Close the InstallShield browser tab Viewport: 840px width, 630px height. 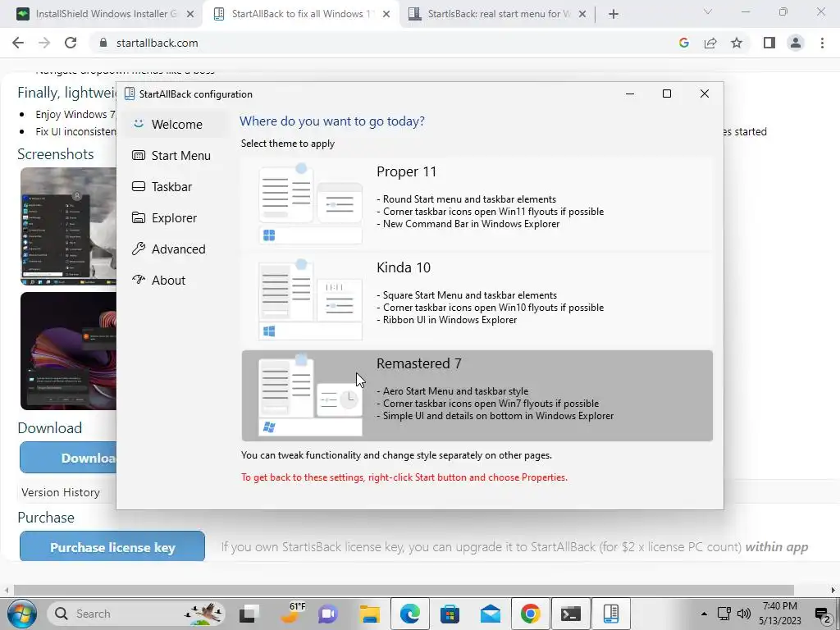pyautogui.click(x=190, y=15)
